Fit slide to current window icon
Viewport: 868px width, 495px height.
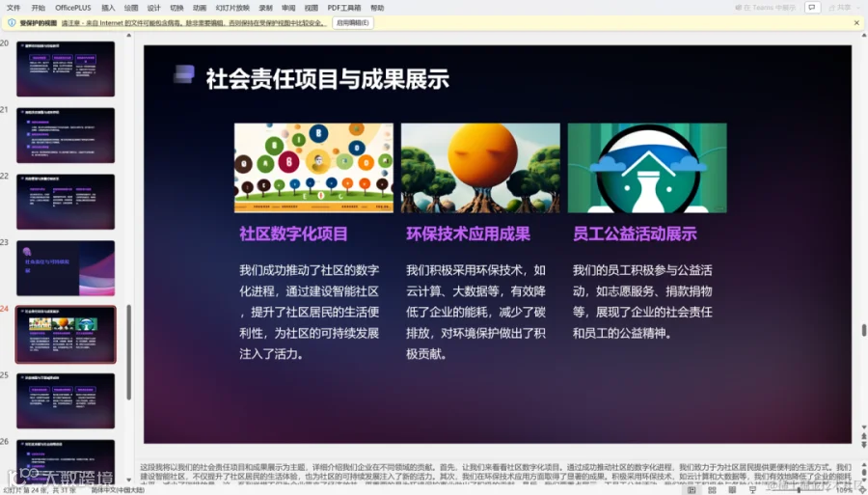pos(861,490)
